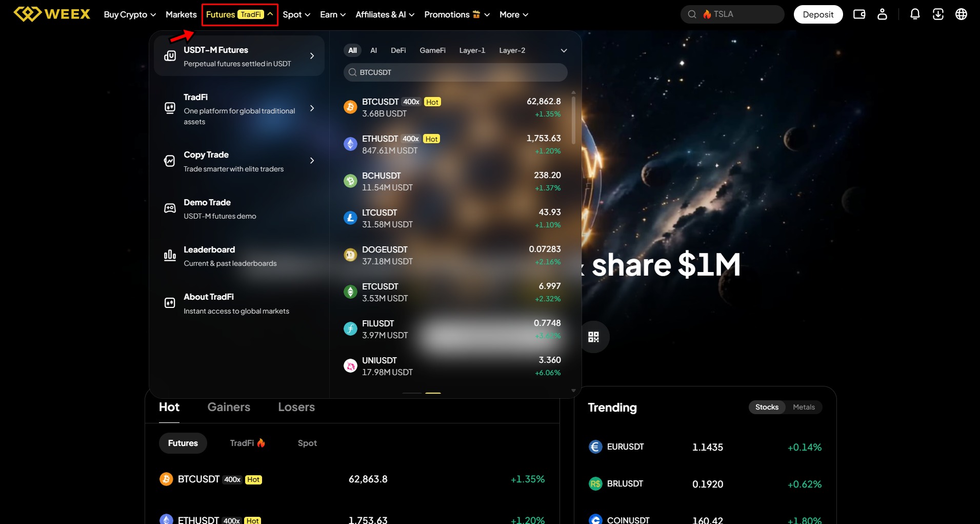Click the Leaderboard chart icon
Image resolution: width=980 pixels, height=524 pixels.
point(170,255)
